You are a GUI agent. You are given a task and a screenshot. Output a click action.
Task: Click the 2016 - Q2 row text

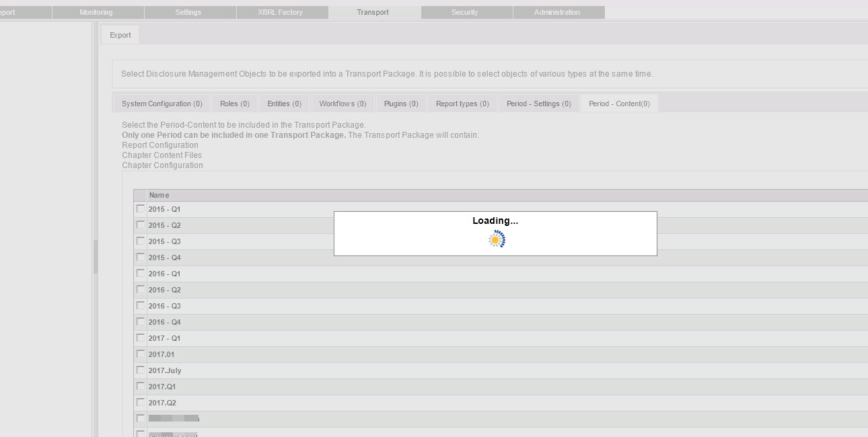[164, 290]
